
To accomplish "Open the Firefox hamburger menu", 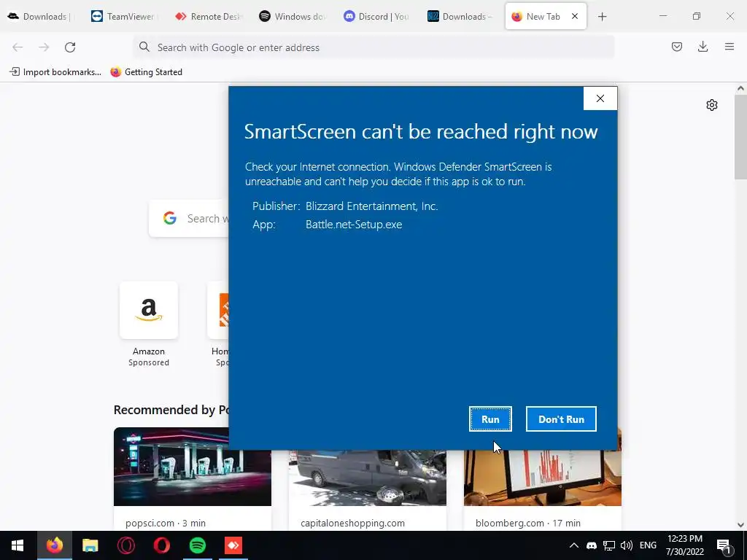I will pos(729,47).
